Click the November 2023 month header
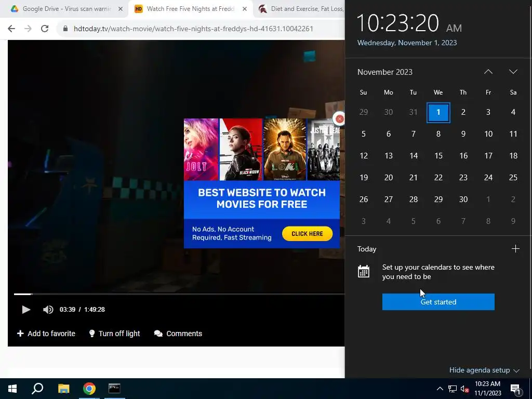The height and width of the screenshot is (399, 532). (385, 72)
